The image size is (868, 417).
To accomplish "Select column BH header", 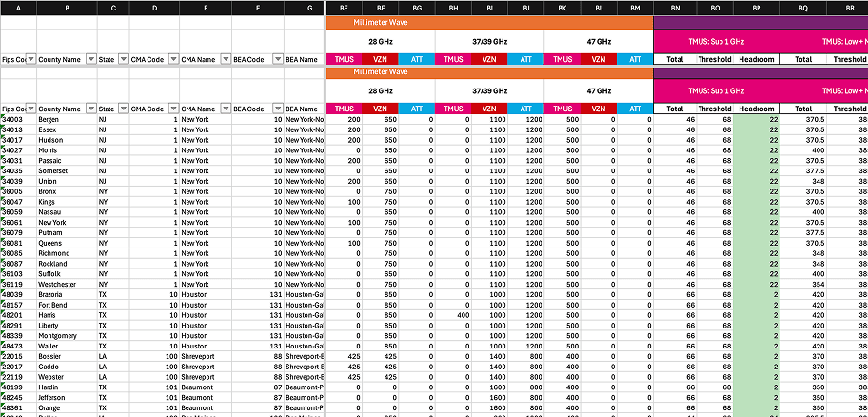I will pyautogui.click(x=453, y=8).
